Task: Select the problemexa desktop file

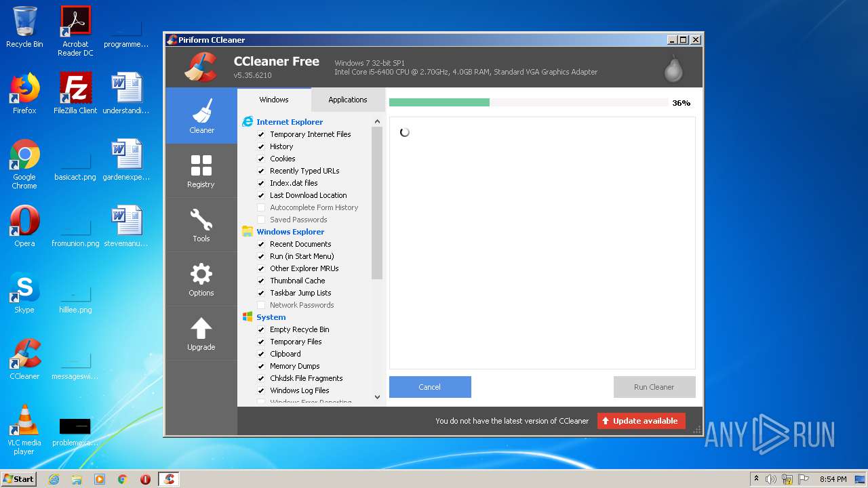Action: click(75, 430)
